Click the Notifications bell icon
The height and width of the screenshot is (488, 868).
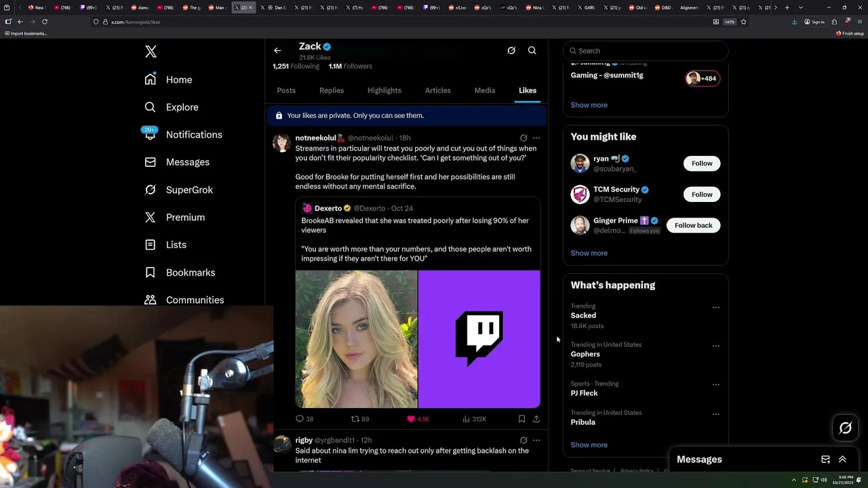point(151,135)
